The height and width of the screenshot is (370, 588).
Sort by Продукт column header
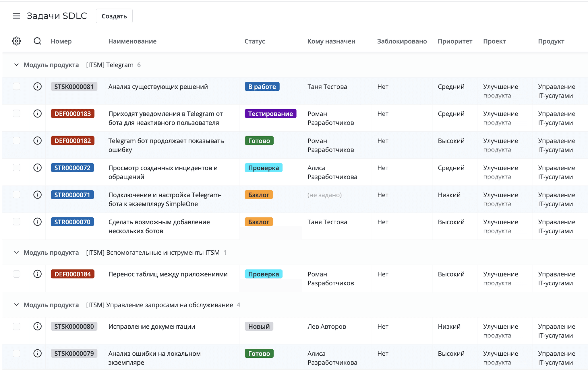[x=551, y=41]
